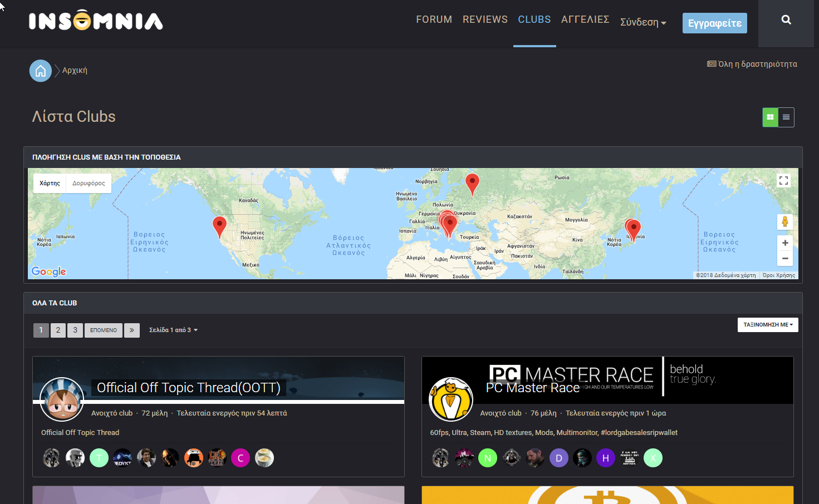
Task: Click the Εγγραφείτε register button
Action: [715, 23]
